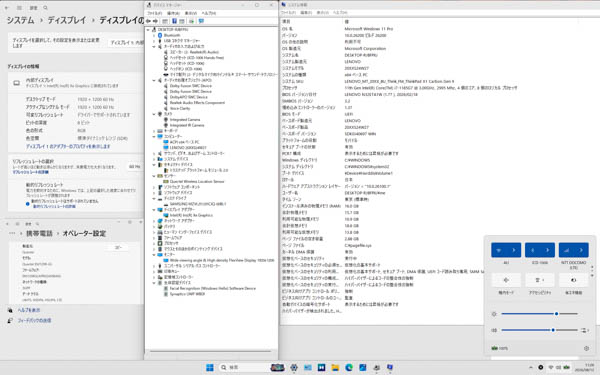Screen dimensions: 600x375
Task: Open search icon in Settings title bar
Action: coord(46,8)
